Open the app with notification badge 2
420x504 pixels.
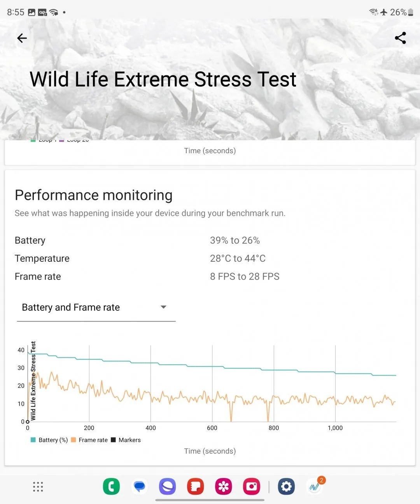315,486
